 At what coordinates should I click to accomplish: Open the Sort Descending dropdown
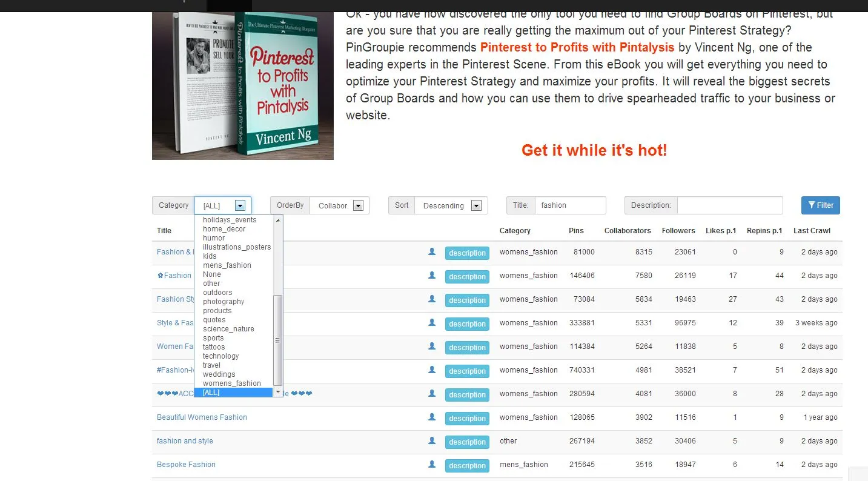[x=451, y=205]
